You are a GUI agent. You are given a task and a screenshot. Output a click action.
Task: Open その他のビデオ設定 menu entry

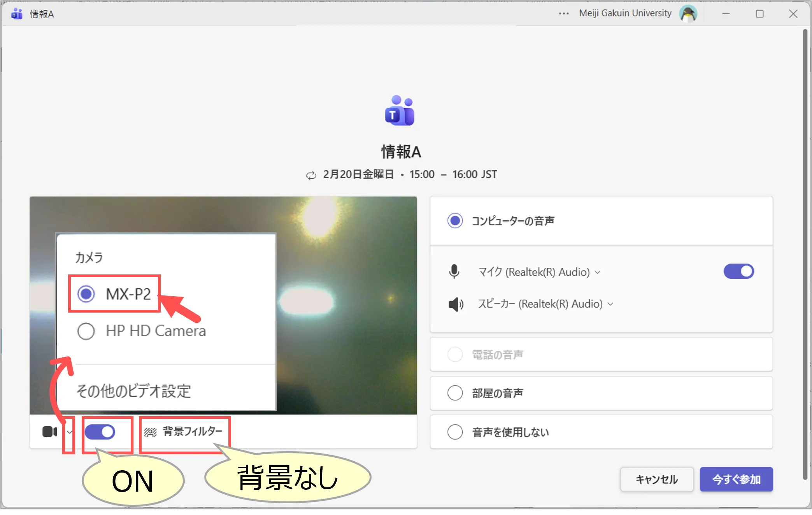click(x=133, y=391)
